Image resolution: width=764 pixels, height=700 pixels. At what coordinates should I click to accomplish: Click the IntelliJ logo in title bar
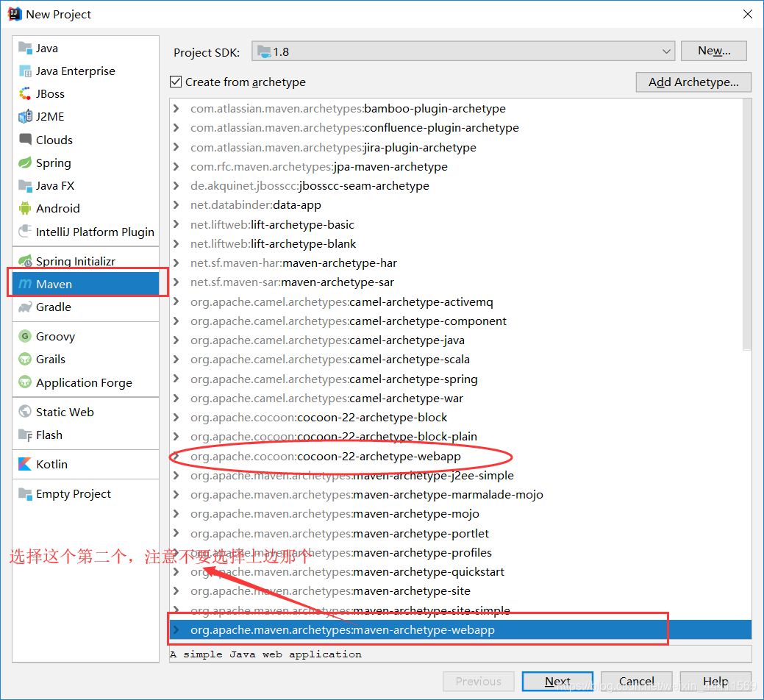pyautogui.click(x=15, y=14)
